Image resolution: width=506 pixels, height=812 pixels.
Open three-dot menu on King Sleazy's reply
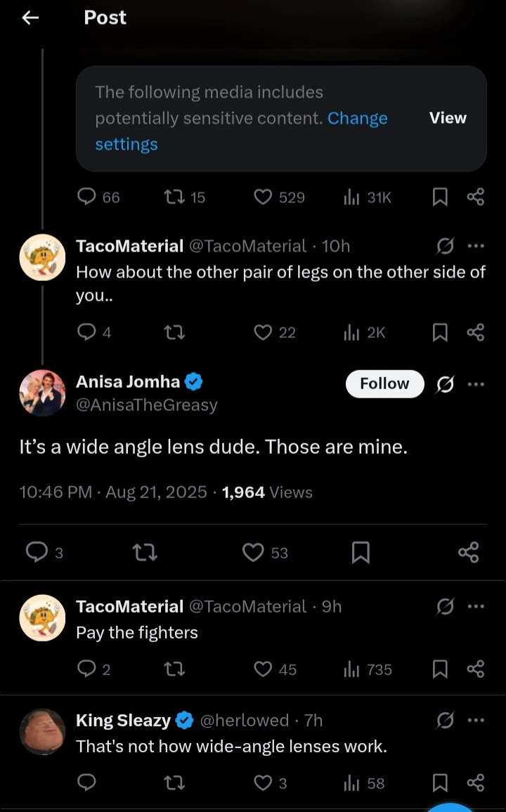[476, 721]
